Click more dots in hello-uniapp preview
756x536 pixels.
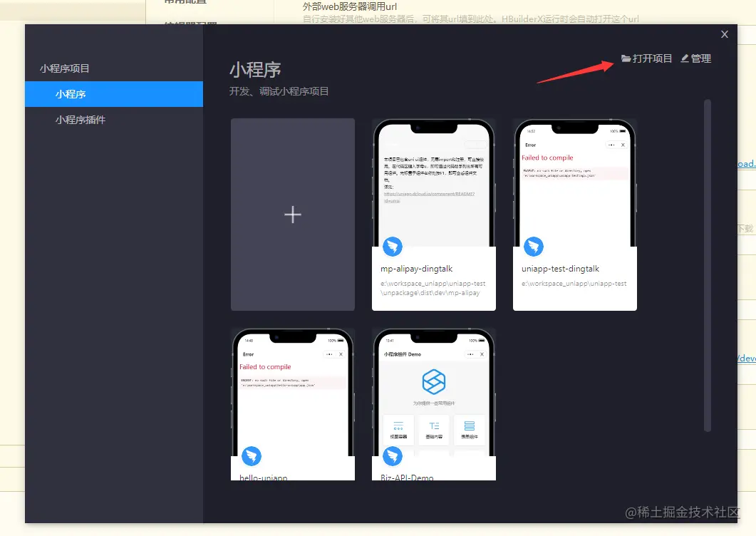tap(329, 354)
